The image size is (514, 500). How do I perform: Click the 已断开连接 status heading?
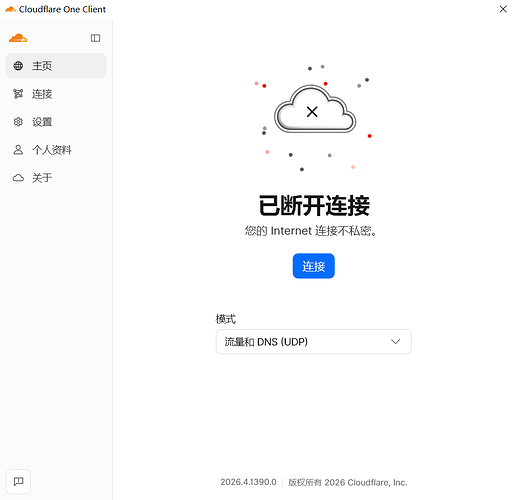coord(314,205)
